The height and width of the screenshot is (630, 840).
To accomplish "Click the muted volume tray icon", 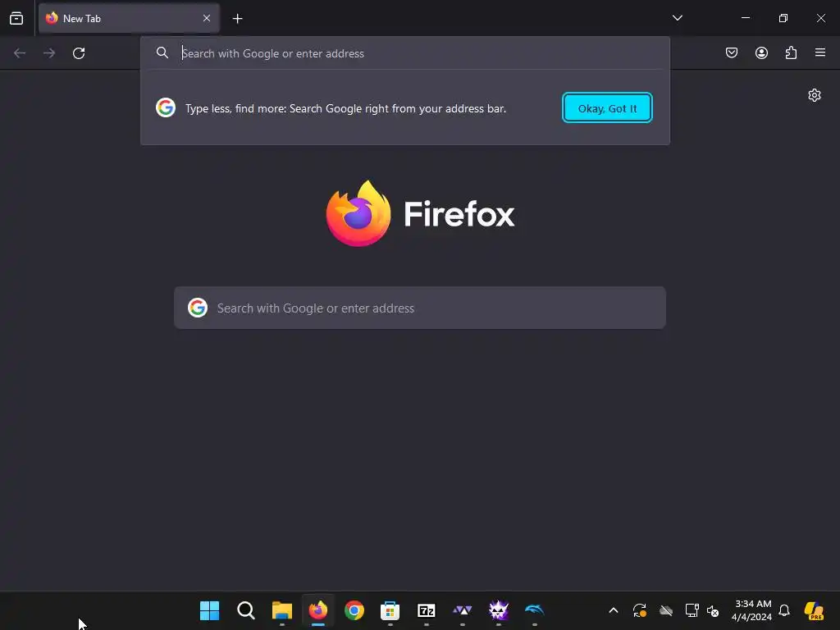I will (713, 610).
